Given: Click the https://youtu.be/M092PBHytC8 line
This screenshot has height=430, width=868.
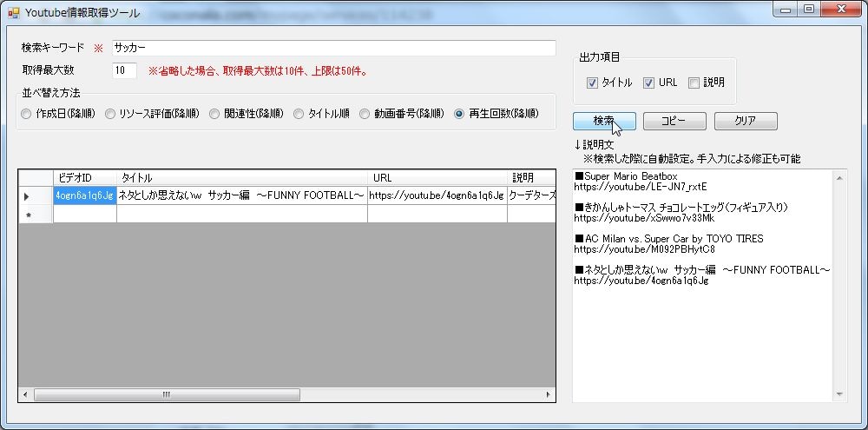Looking at the screenshot, I should (644, 249).
